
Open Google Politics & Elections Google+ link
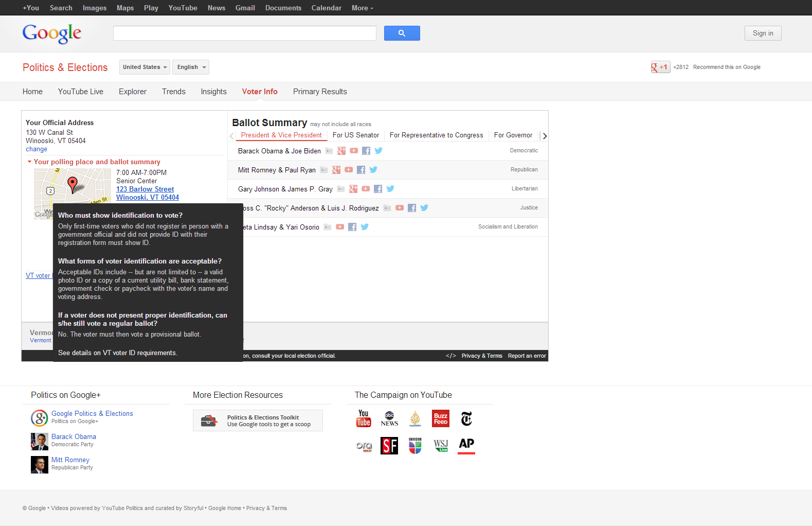click(92, 413)
